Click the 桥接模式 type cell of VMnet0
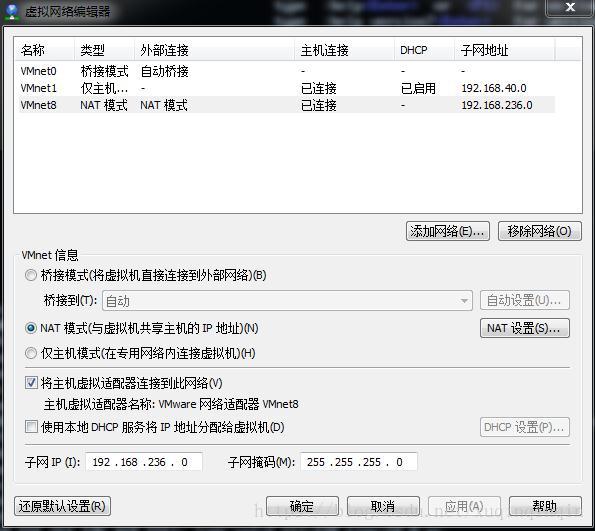This screenshot has width=595, height=531. click(104, 71)
